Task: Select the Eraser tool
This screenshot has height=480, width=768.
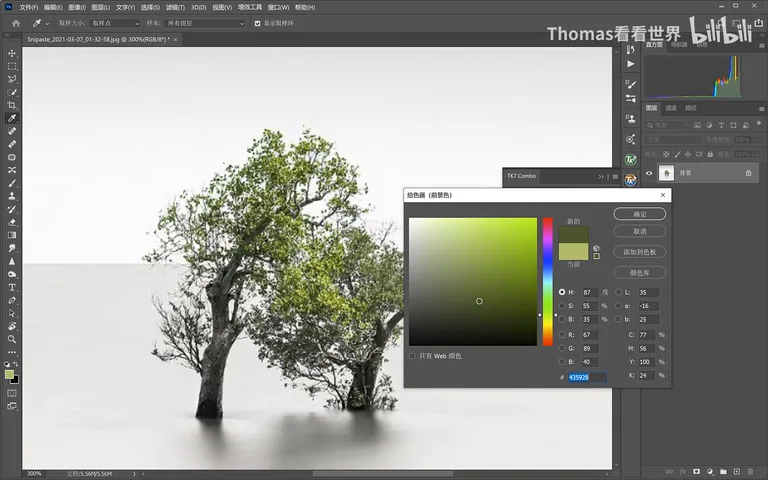Action: tap(12, 222)
